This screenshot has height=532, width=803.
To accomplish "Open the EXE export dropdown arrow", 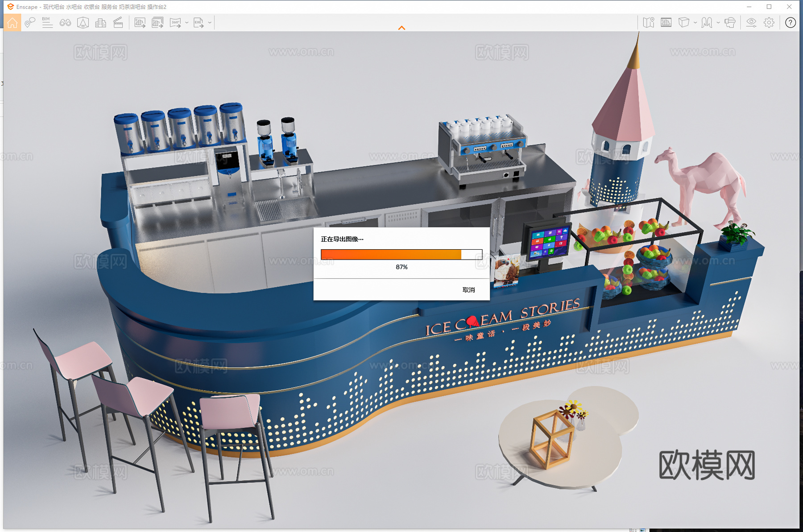I will pyautogui.click(x=210, y=22).
